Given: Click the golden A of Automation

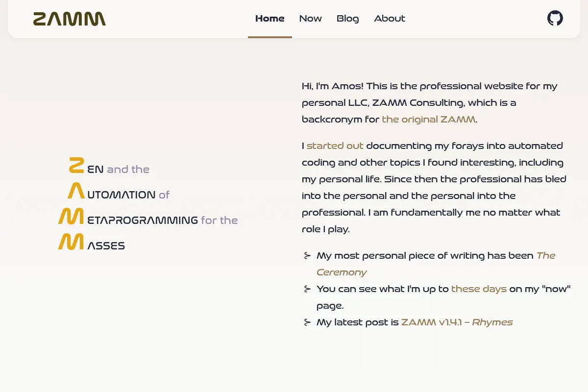Looking at the screenshot, I should pos(76,191).
